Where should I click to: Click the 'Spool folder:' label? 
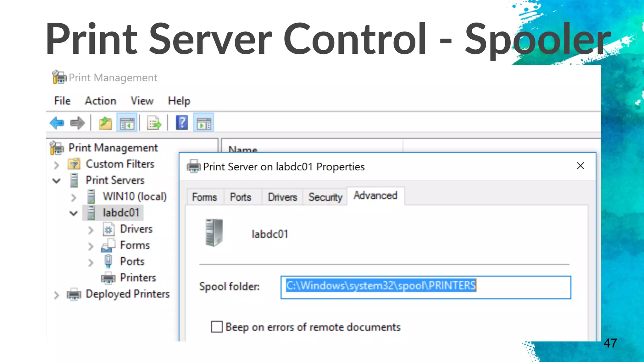tap(230, 287)
